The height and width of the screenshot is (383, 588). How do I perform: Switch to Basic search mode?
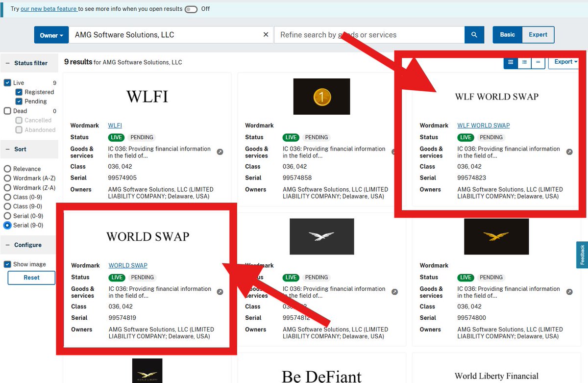click(508, 35)
